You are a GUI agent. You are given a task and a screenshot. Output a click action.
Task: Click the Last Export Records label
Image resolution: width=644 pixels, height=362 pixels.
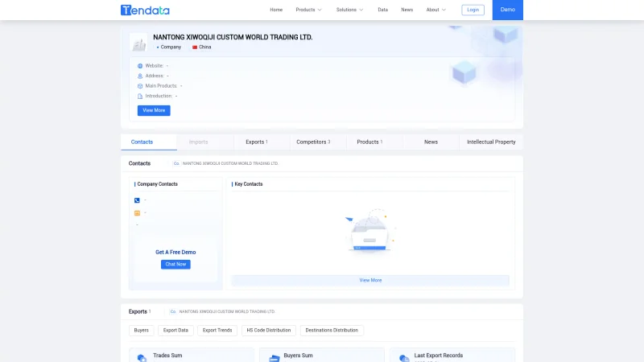coord(438,356)
